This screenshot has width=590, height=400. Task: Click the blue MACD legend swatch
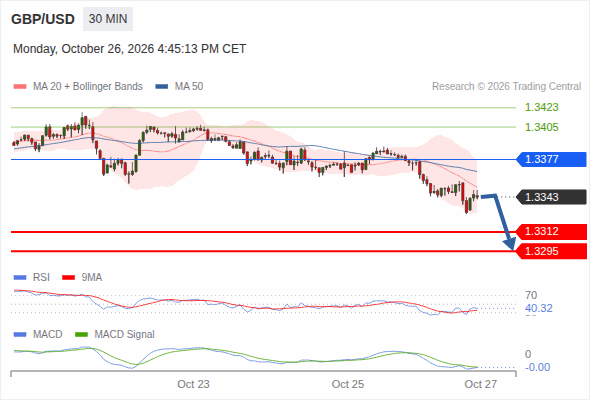pyautogui.click(x=20, y=335)
